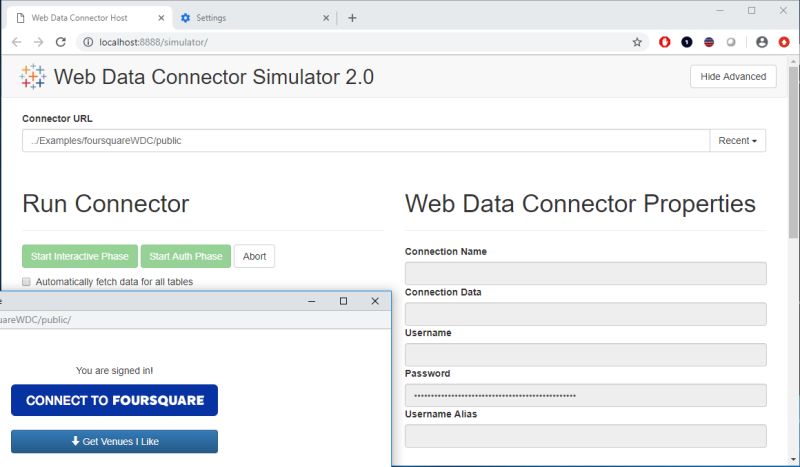Screen dimensions: 800x467
Task: Click Hide Advanced button
Action: (733, 77)
